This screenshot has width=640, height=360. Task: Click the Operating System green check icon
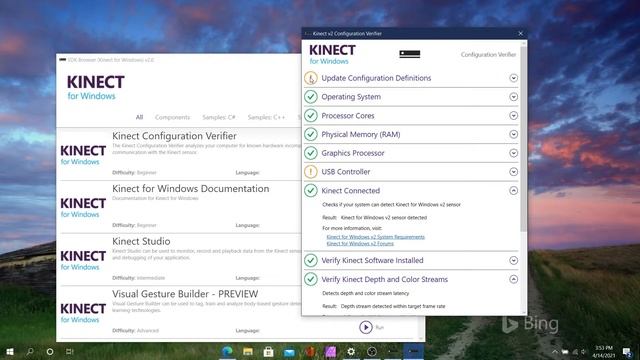point(311,97)
